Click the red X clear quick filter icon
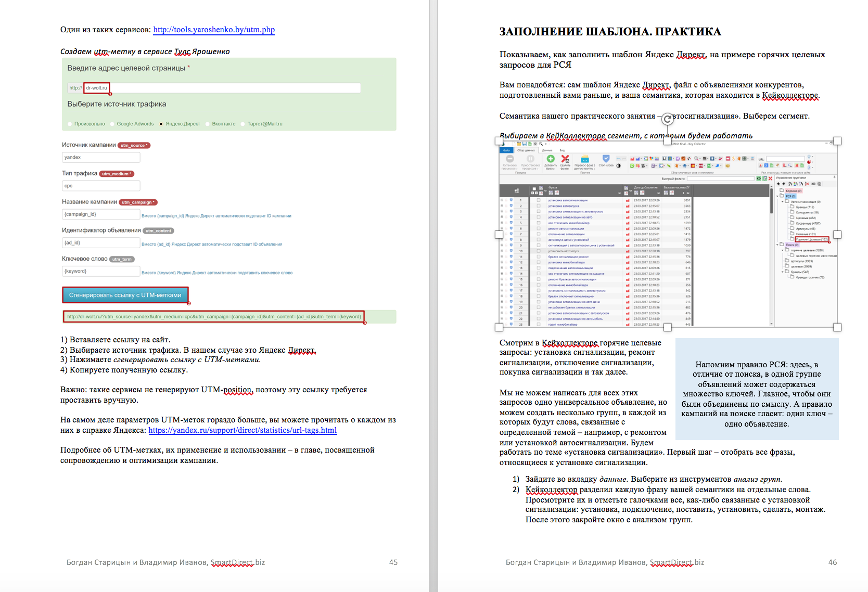The height and width of the screenshot is (592, 868). [x=770, y=178]
